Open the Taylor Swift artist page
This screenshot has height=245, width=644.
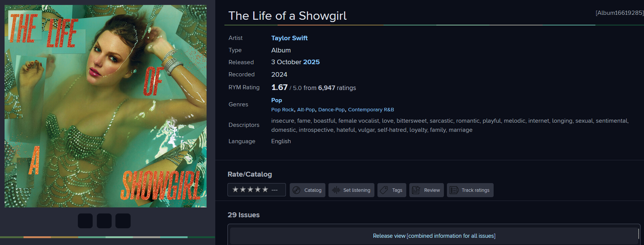coord(289,38)
